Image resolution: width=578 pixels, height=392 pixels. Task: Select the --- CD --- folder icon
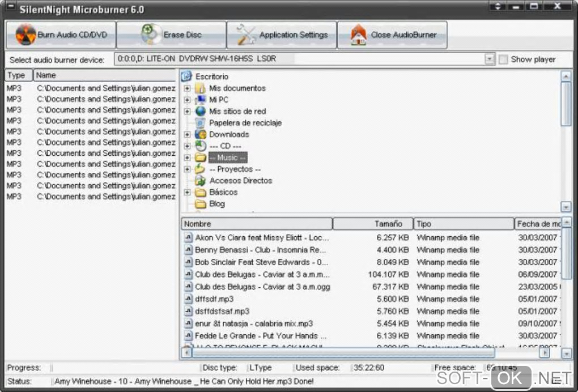coord(200,146)
